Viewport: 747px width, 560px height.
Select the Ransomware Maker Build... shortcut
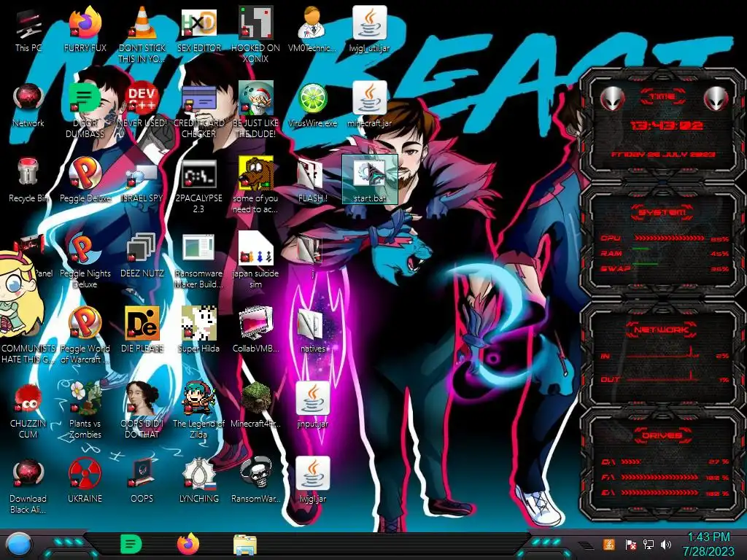(x=198, y=260)
